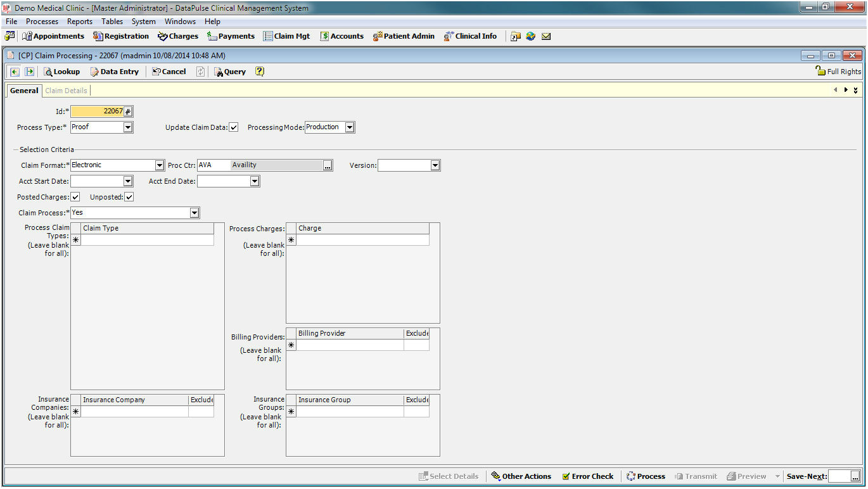Toggle the Update Claim Data checkbox
The image size is (868, 489).
coord(234,127)
